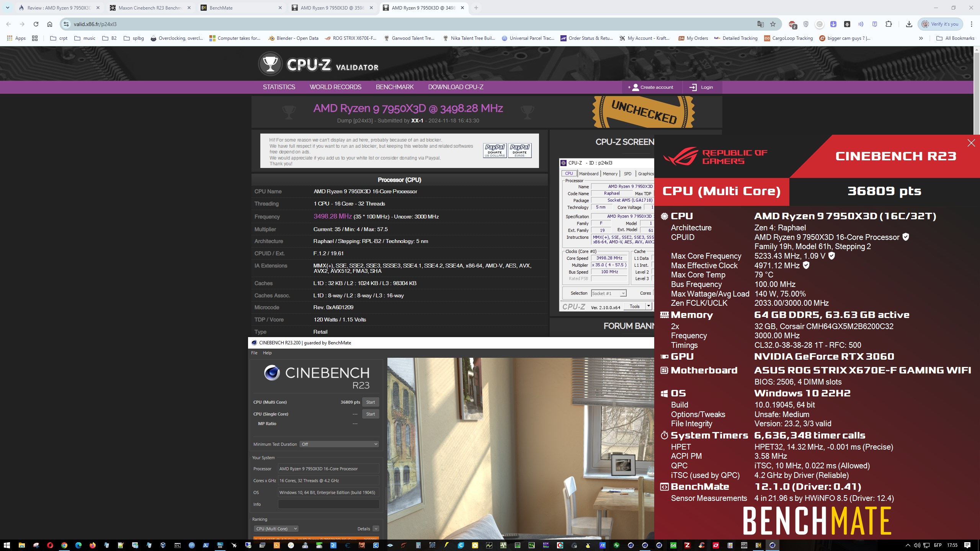This screenshot has height=551, width=980.
Task: Switch to the BenchMate browser tab
Action: (241, 8)
